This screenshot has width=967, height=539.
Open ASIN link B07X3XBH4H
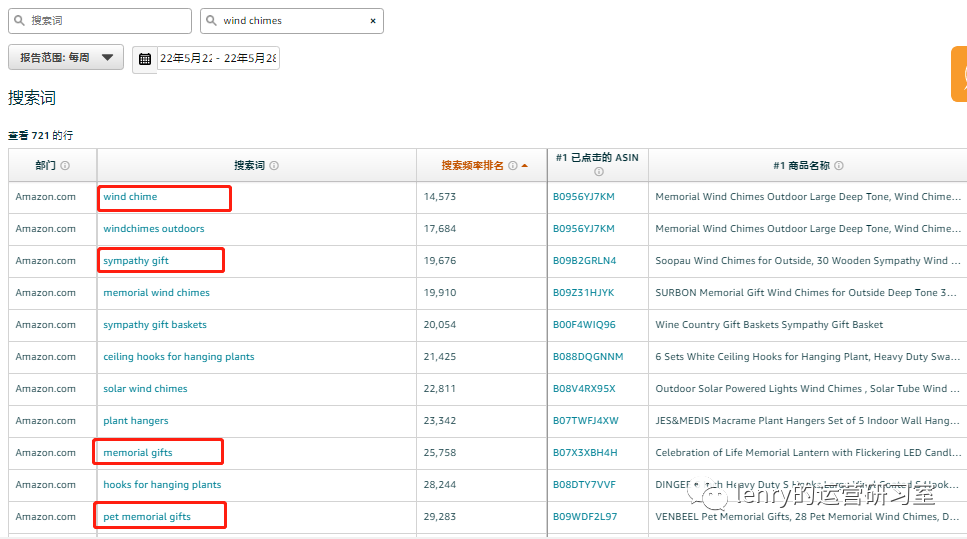[x=585, y=453]
